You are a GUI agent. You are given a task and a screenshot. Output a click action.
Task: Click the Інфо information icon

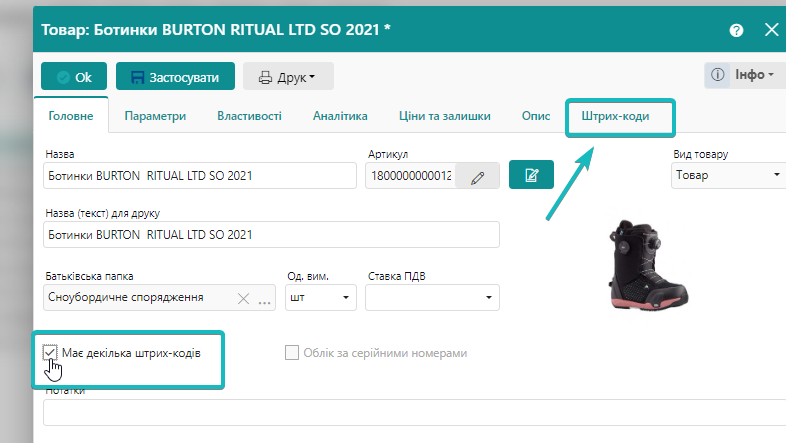(717, 76)
